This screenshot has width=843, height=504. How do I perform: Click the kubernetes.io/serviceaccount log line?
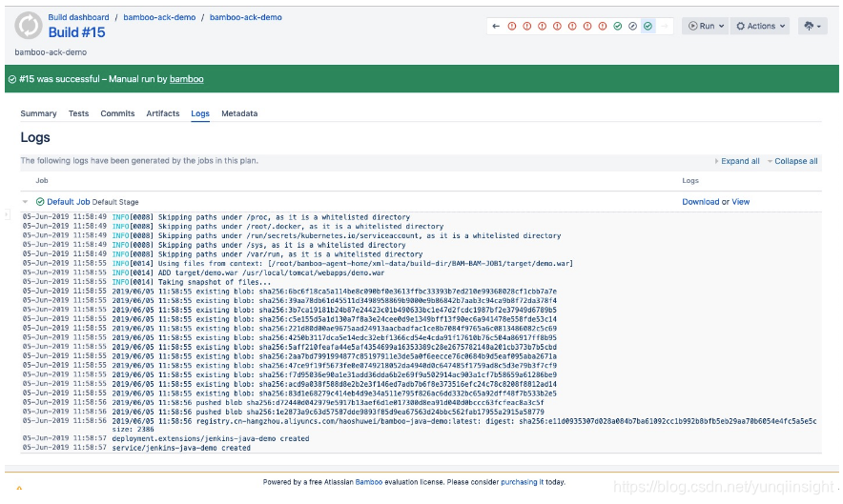tap(292, 235)
